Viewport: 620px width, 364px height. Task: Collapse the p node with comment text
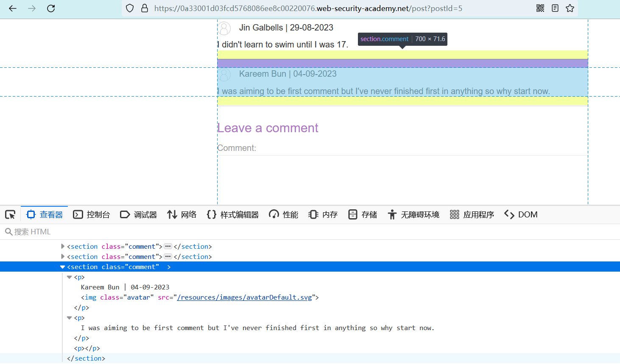70,318
